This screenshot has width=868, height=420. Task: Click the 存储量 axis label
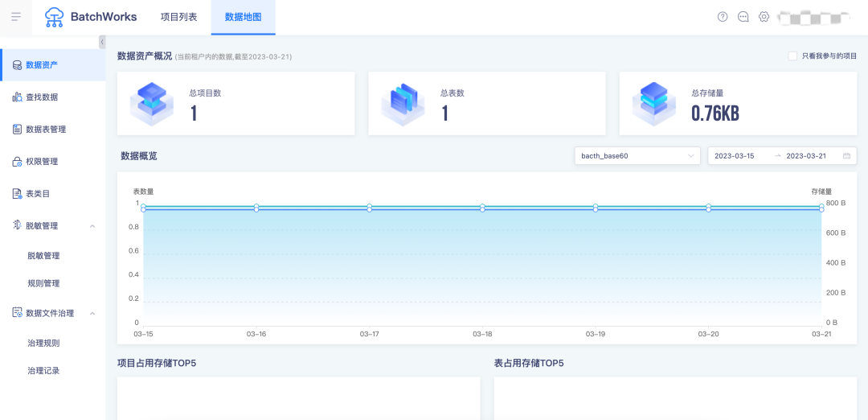(x=821, y=191)
